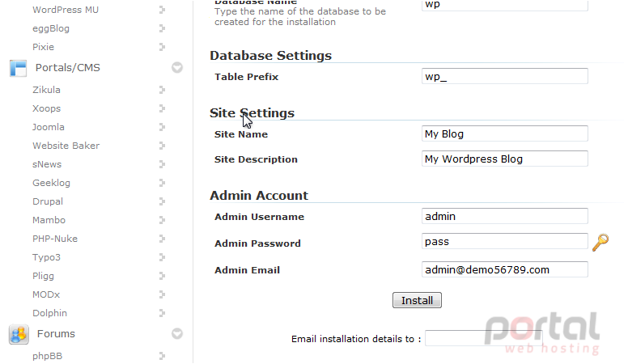
Task: Click the arrow icon beside sNews
Action: [162, 164]
